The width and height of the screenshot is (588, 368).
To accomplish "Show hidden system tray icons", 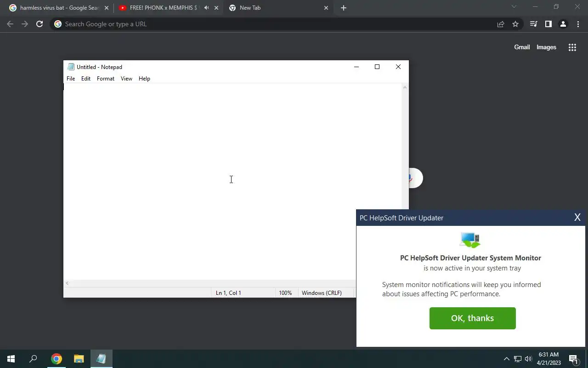I will [x=507, y=359].
